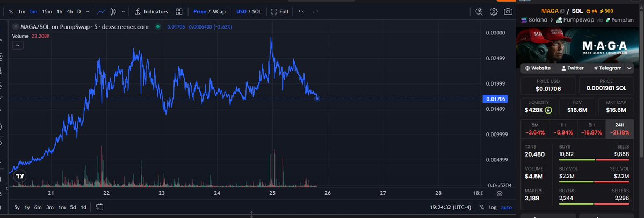Copy the MAGA token address icon
Screen dimensions: 644x218
click(562, 11)
